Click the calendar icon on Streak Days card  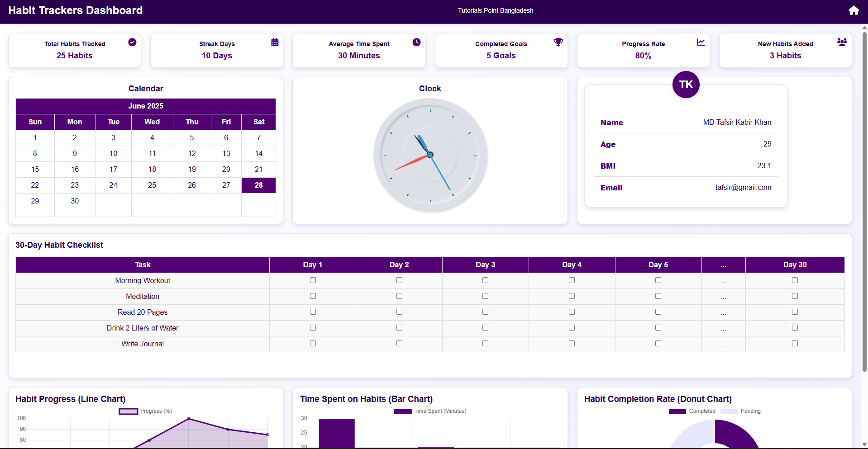tap(274, 42)
